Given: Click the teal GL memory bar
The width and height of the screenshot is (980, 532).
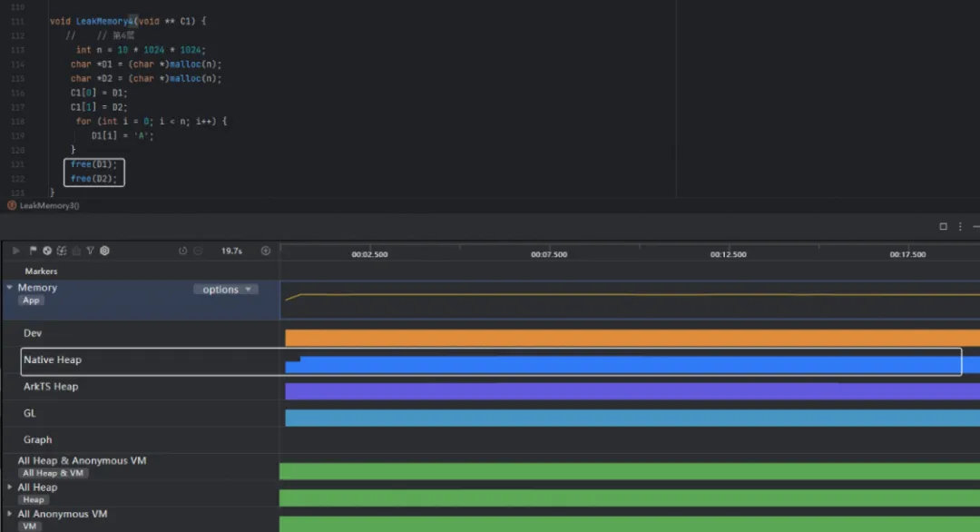Looking at the screenshot, I should click(x=632, y=419).
